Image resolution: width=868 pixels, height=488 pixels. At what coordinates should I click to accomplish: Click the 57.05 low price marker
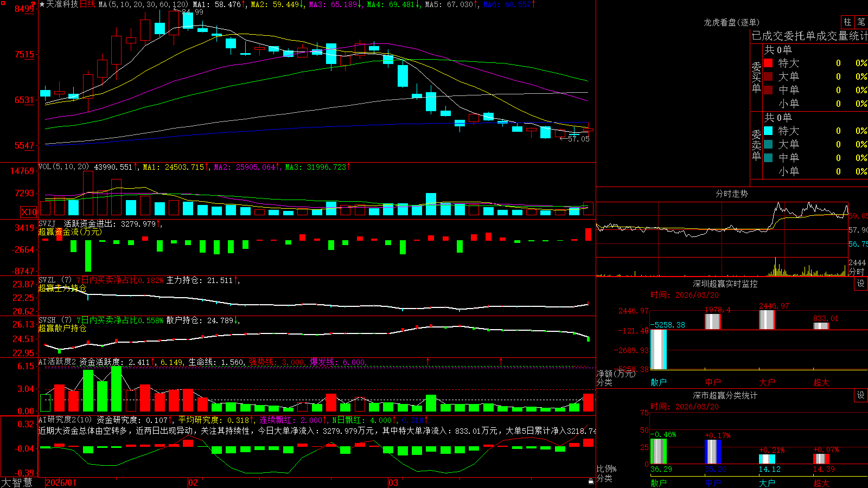578,139
